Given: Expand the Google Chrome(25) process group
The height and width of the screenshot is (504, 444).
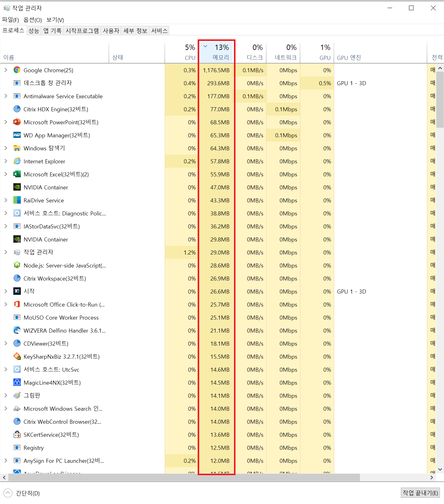Looking at the screenshot, I should point(6,70).
